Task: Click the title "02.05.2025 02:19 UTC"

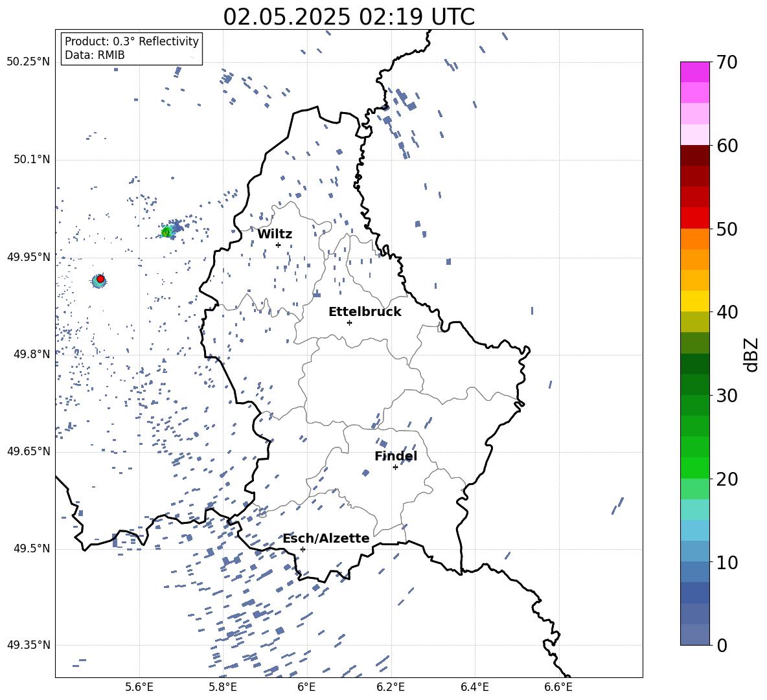Action: coord(349,17)
